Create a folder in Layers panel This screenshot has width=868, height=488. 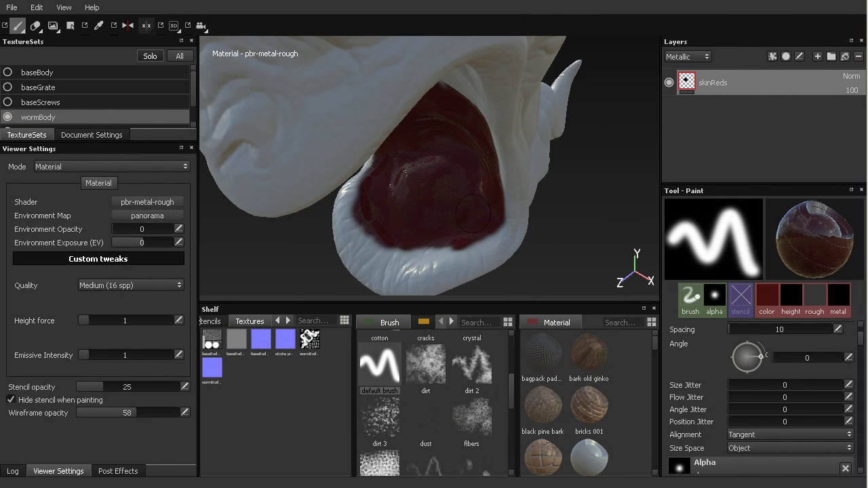(831, 56)
